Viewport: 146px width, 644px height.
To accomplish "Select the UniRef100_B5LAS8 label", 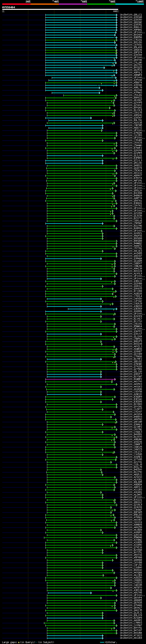I will tap(131, 47).
